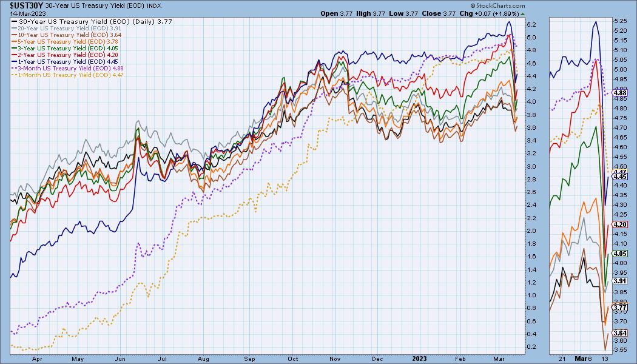Viewport: 637px width, 364px height.
Task: Click the blue 4.45 price tag
Action: 621,177
